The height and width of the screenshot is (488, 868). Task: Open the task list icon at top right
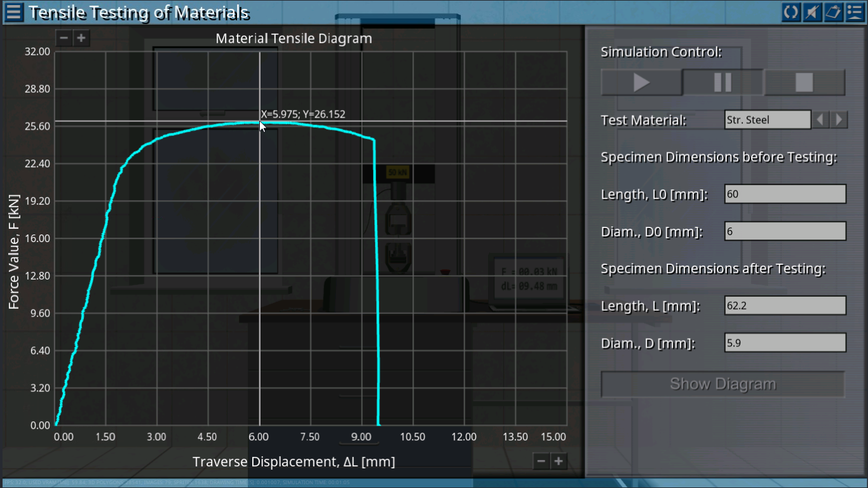(853, 11)
